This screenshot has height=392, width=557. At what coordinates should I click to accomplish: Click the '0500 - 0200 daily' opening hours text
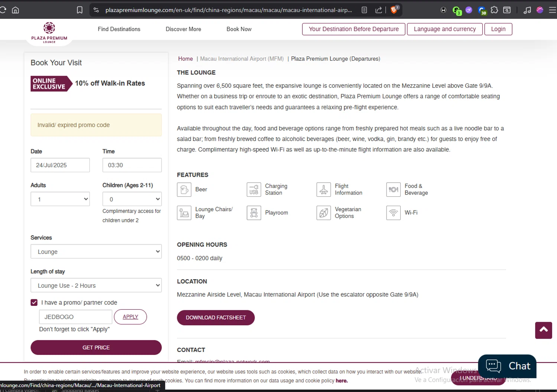[x=199, y=258]
